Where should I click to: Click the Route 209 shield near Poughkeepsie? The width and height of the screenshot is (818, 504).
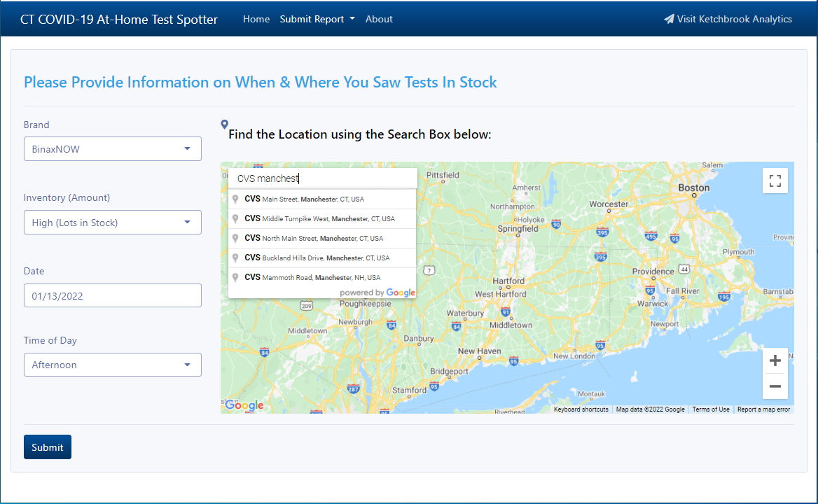coord(306,305)
